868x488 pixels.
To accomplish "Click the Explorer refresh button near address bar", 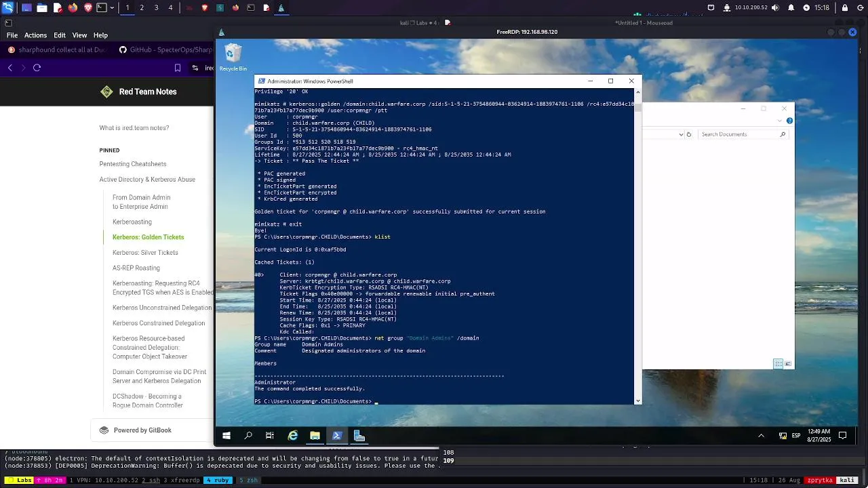I will pos(689,134).
